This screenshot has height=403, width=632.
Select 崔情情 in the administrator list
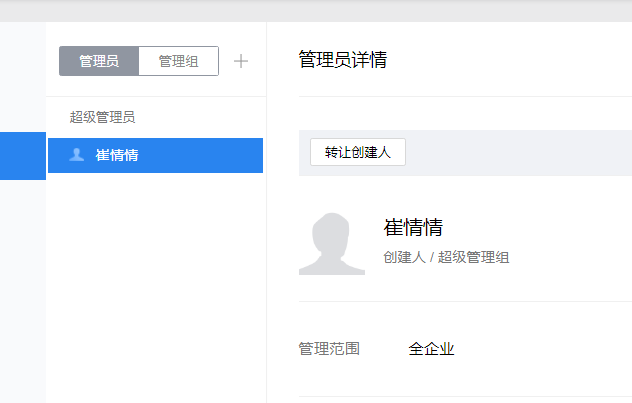click(117, 155)
